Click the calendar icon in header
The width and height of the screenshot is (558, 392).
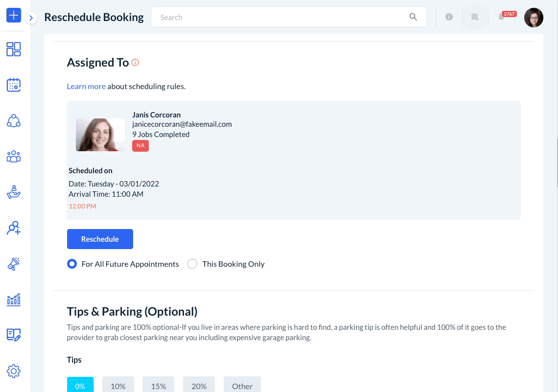pyautogui.click(x=475, y=17)
